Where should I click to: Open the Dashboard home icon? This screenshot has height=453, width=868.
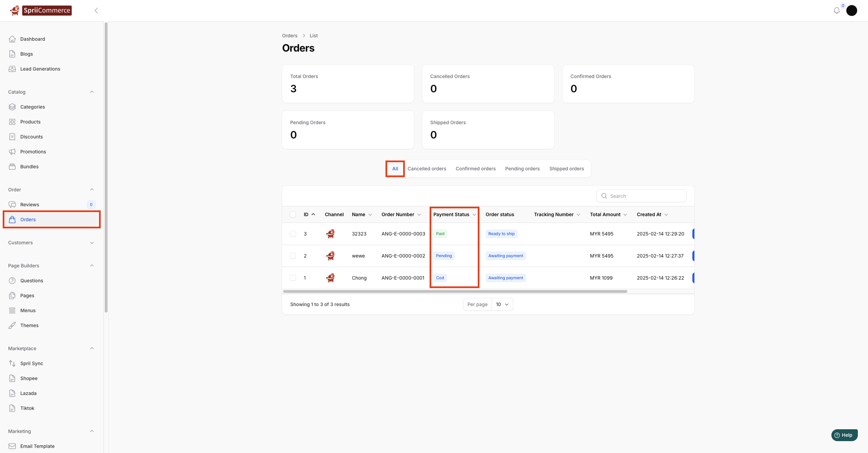tap(12, 39)
